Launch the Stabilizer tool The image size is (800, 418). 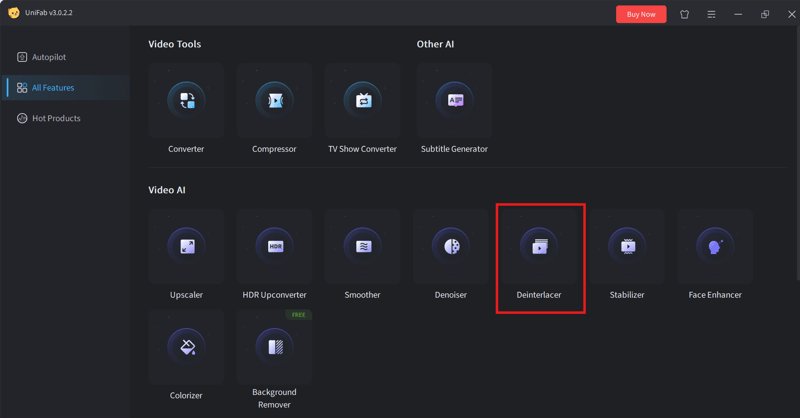[x=627, y=247]
